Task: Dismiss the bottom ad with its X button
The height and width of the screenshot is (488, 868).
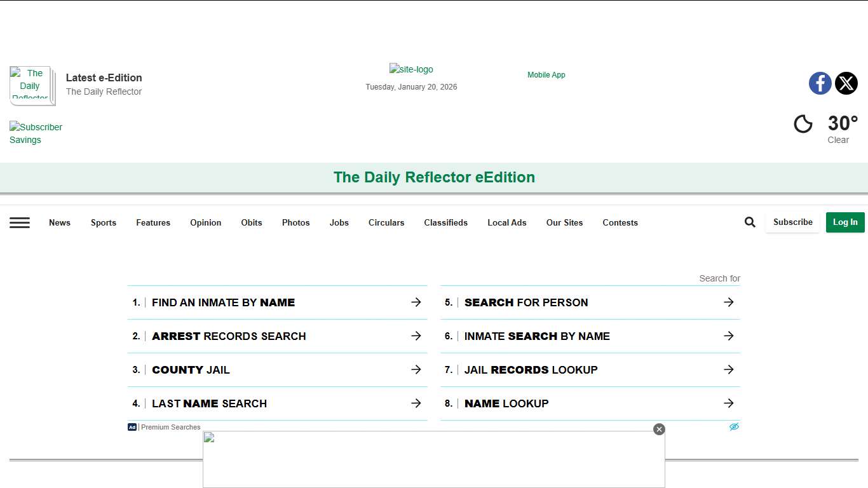Action: [x=659, y=429]
